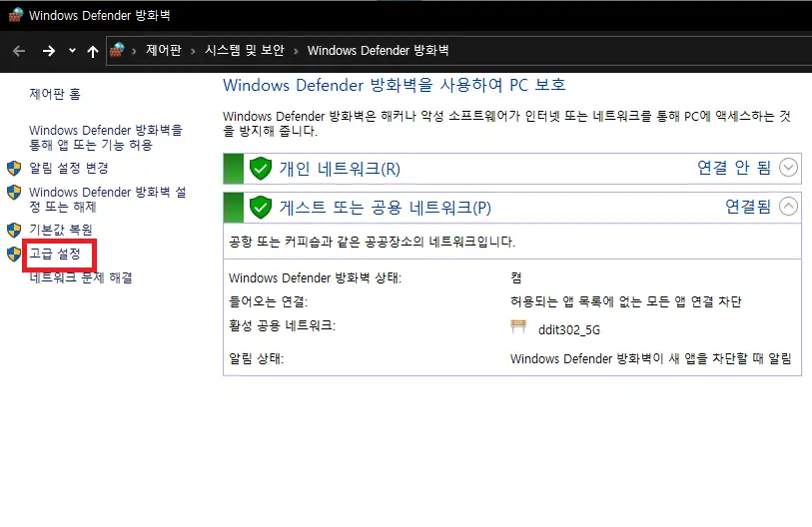Click shield icon beside 기본값 복원
Viewport: 812px width, 527px height.
14,230
